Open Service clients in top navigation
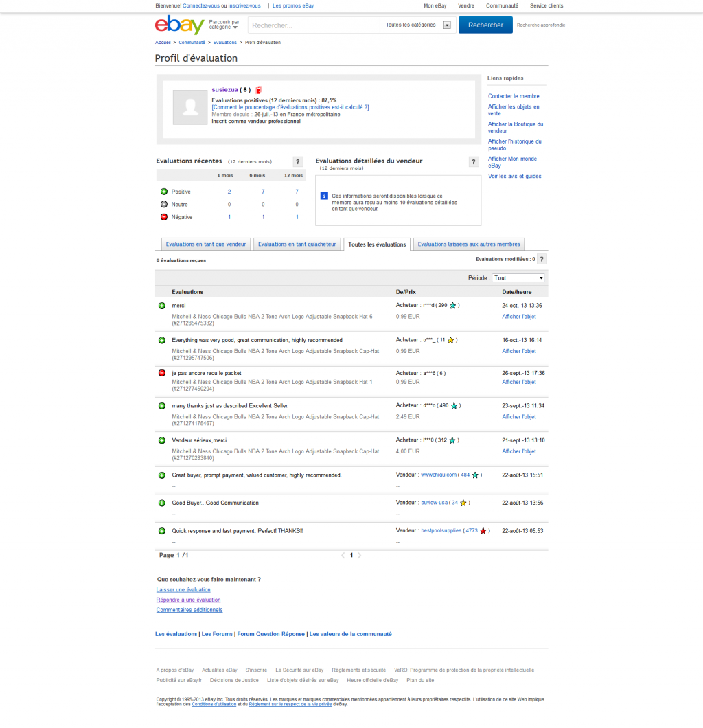Image resolution: width=703 pixels, height=728 pixels. pyautogui.click(x=546, y=6)
